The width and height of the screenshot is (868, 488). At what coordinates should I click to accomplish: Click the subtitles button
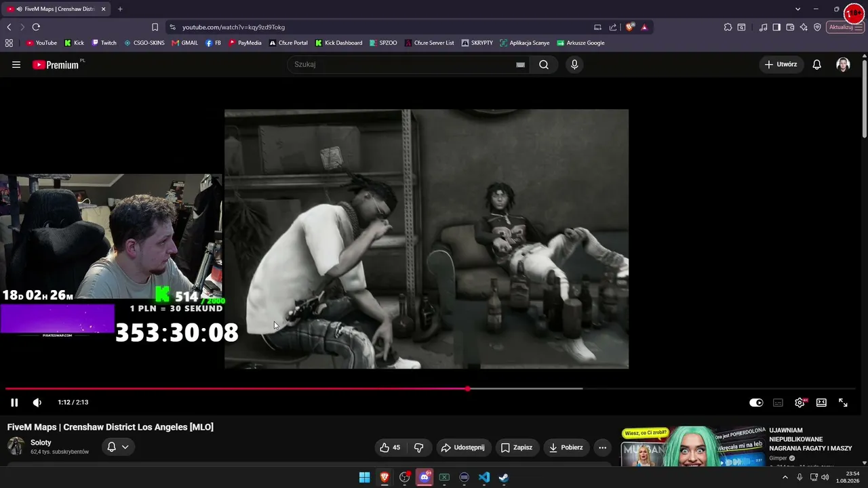(778, 403)
